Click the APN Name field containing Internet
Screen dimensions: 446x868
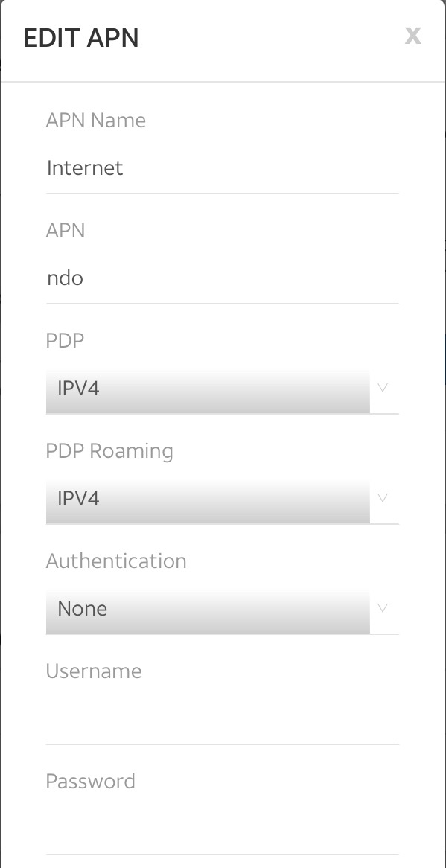[x=223, y=168]
